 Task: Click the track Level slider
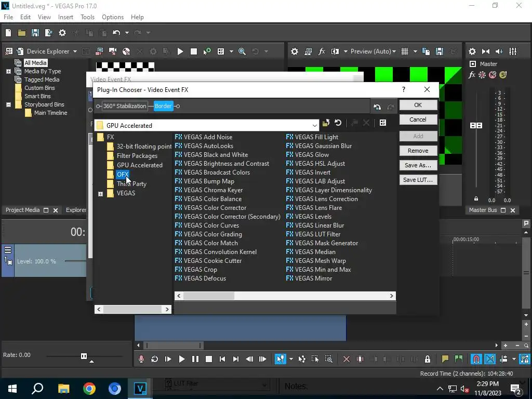pos(75,261)
